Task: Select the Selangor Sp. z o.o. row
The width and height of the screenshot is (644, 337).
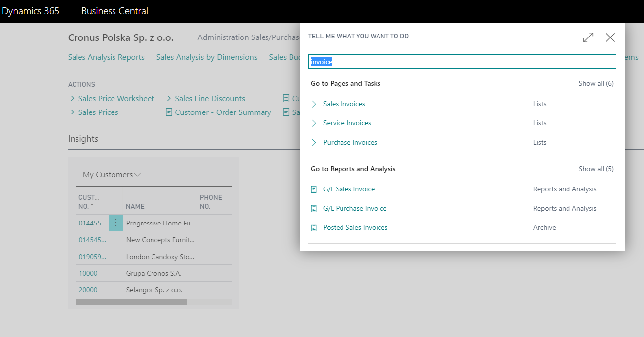Action: (153, 290)
